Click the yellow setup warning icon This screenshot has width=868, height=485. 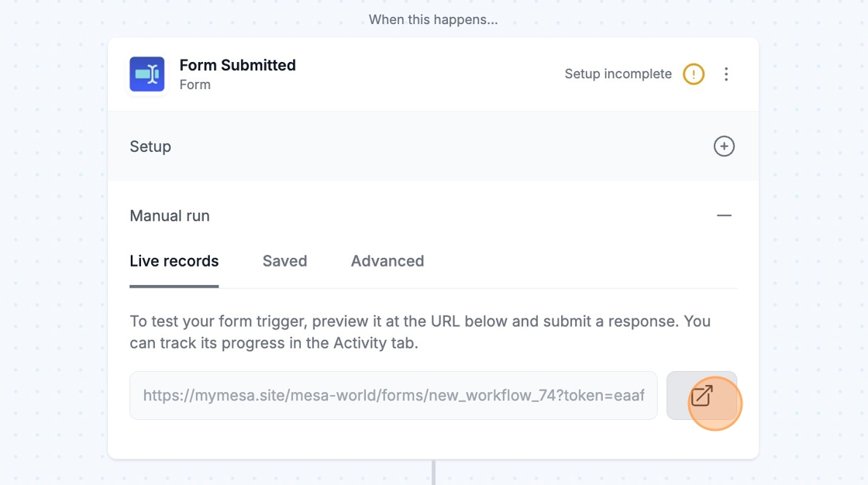pyautogui.click(x=693, y=74)
